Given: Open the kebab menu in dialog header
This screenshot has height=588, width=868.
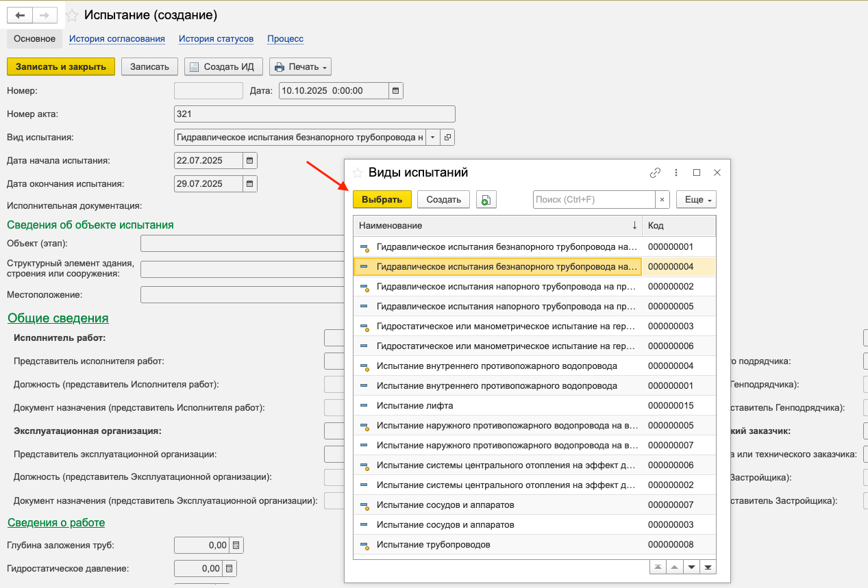Looking at the screenshot, I should click(676, 172).
